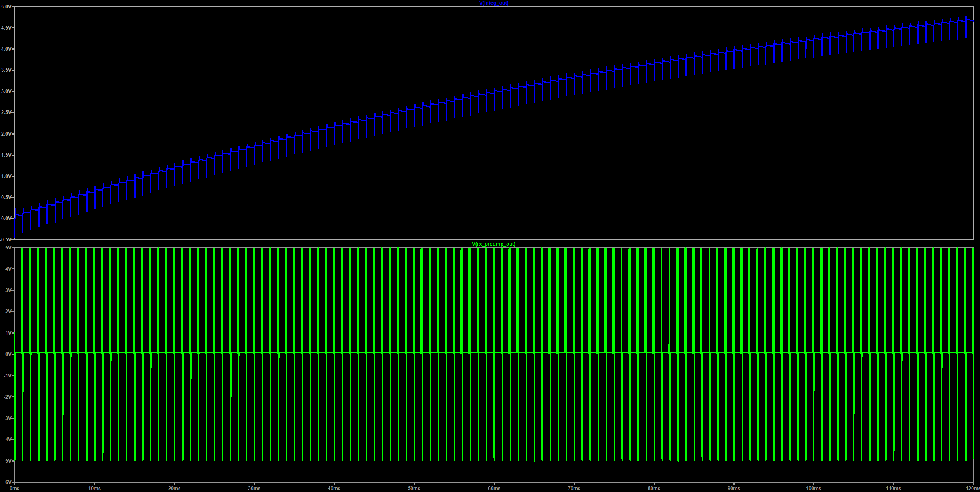Click the 2.5V upper vertical axis label

(x=7, y=113)
